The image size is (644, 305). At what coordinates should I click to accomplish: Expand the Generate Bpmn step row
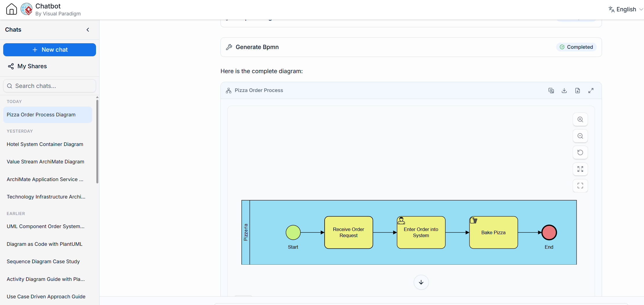[x=411, y=47]
